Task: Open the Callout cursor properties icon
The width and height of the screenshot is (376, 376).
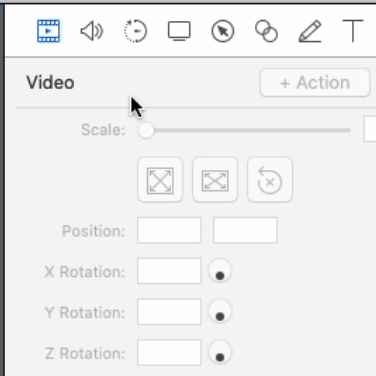Action: (223, 31)
